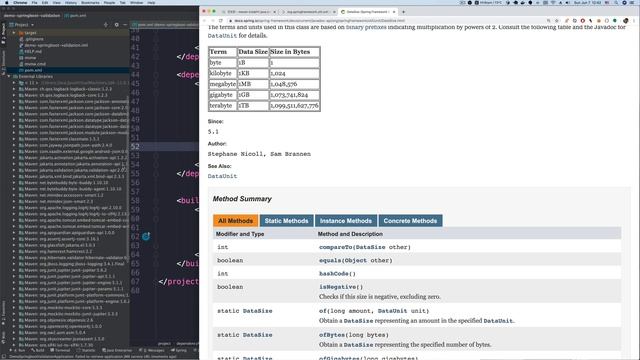Select pom.xml in the project tree

point(33,70)
